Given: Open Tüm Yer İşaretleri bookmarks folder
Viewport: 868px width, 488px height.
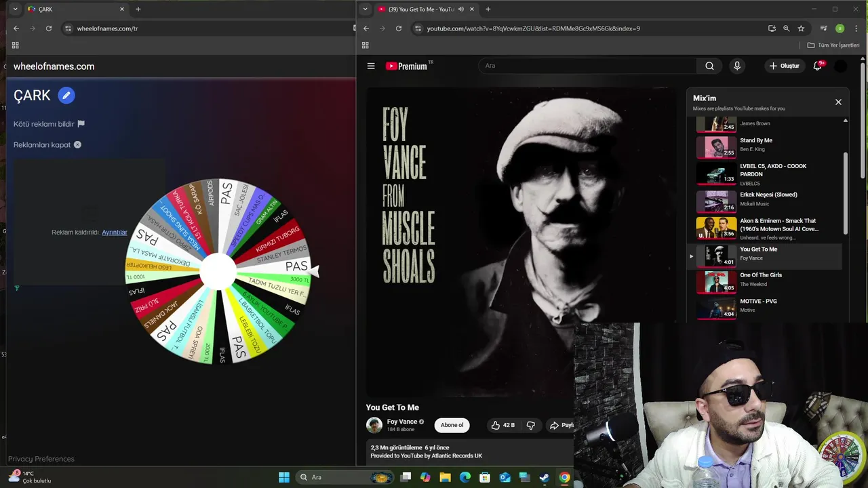Looking at the screenshot, I should (833, 45).
